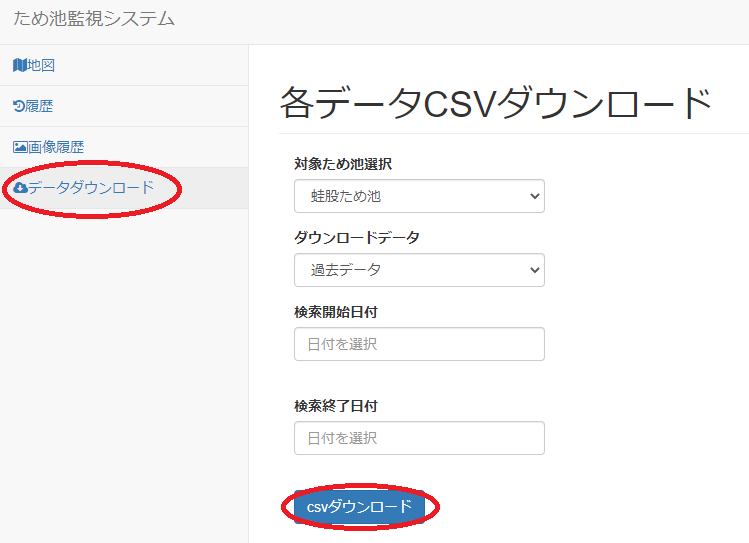Go to the 履歴 page
Image resolution: width=749 pixels, height=543 pixels.
tap(40, 106)
